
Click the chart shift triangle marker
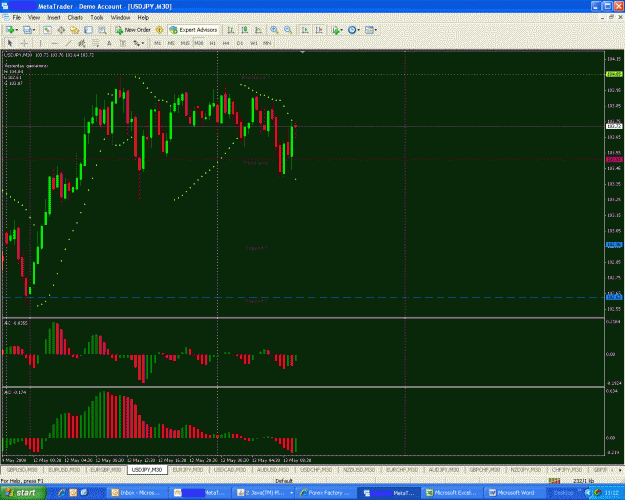[303, 52]
